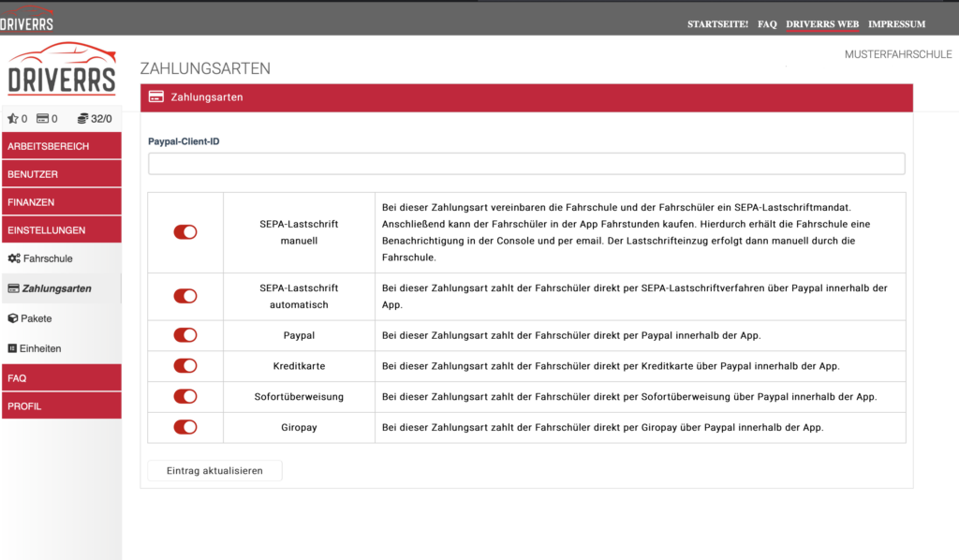Click the MUSTERFAHRSCHULE label at top right
Viewport: 959px width, 560px height.
[898, 54]
